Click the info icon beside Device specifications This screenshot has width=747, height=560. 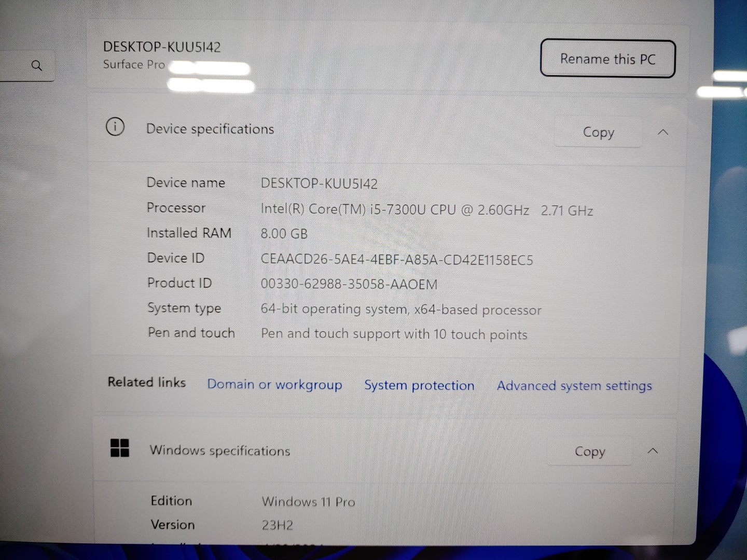pyautogui.click(x=115, y=127)
